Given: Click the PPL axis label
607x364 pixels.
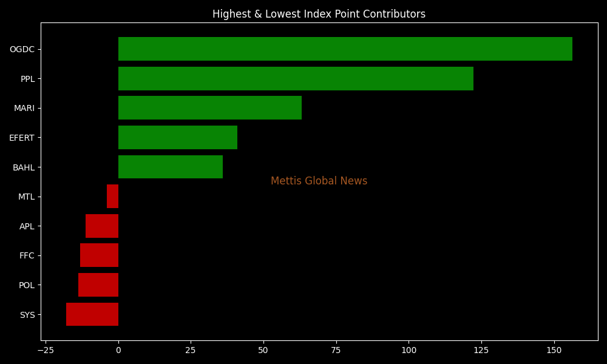Looking at the screenshot, I should tap(27, 79).
